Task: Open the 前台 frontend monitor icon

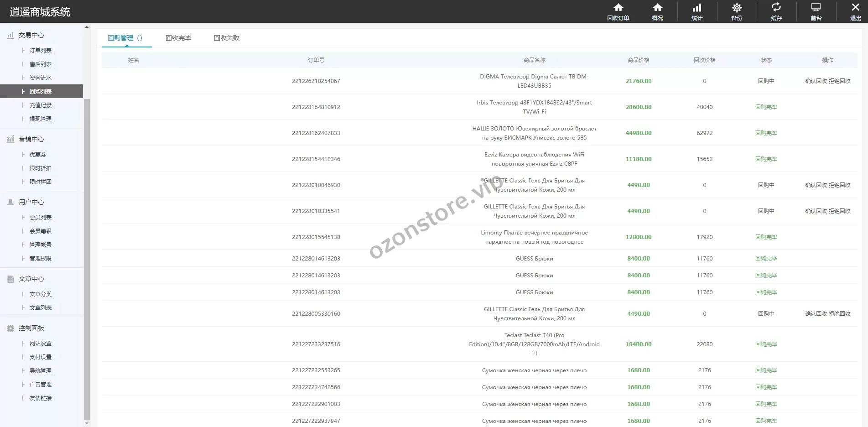Action: click(816, 8)
